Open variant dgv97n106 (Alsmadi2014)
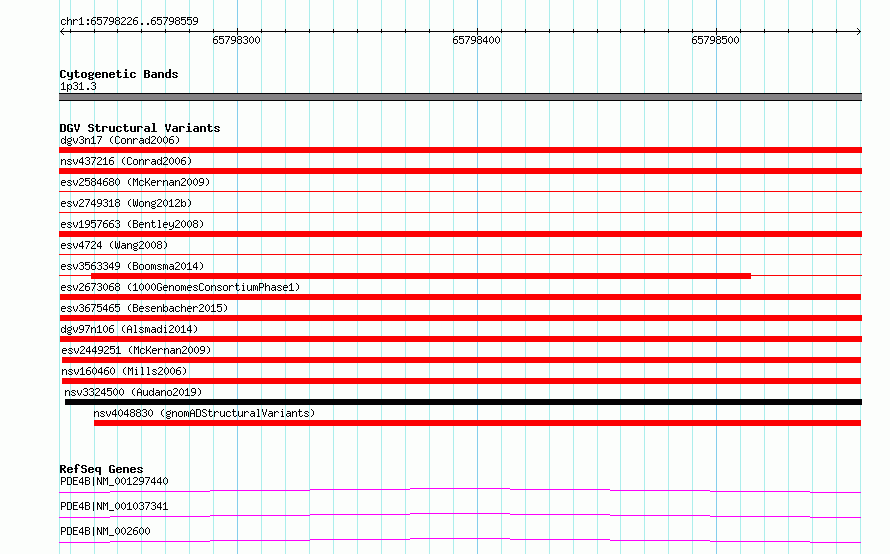The height and width of the screenshot is (554, 890). [129, 329]
